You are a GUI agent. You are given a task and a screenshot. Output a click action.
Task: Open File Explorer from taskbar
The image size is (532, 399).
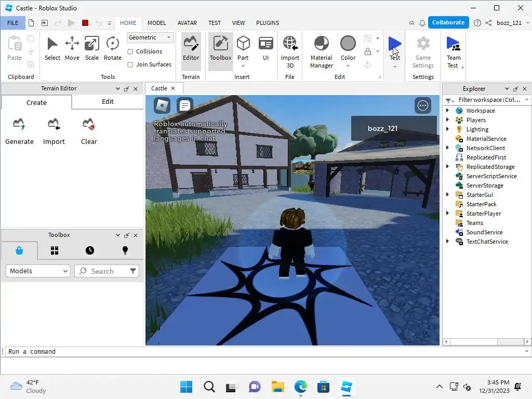pos(277,387)
